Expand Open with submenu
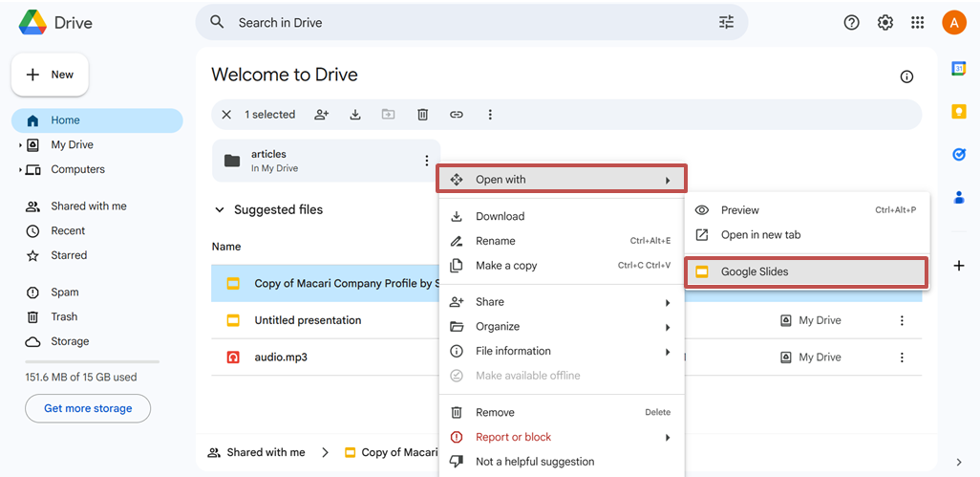 tap(562, 180)
